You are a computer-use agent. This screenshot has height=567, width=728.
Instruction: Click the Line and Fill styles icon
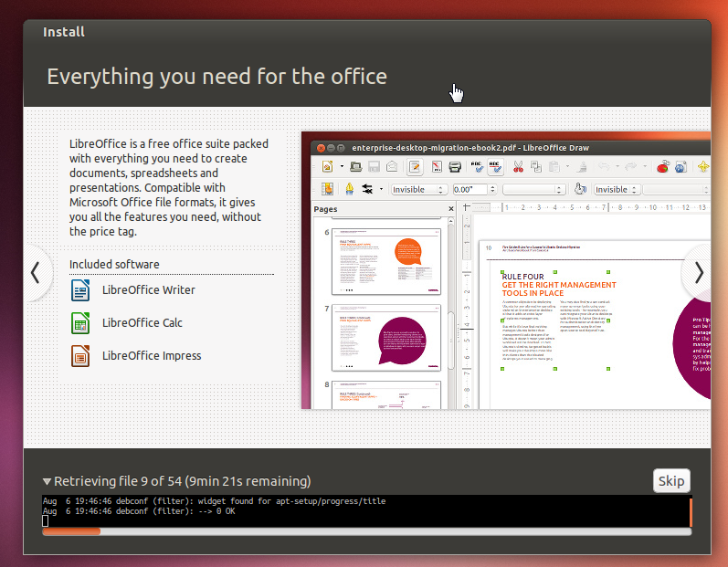pyautogui.click(x=327, y=189)
